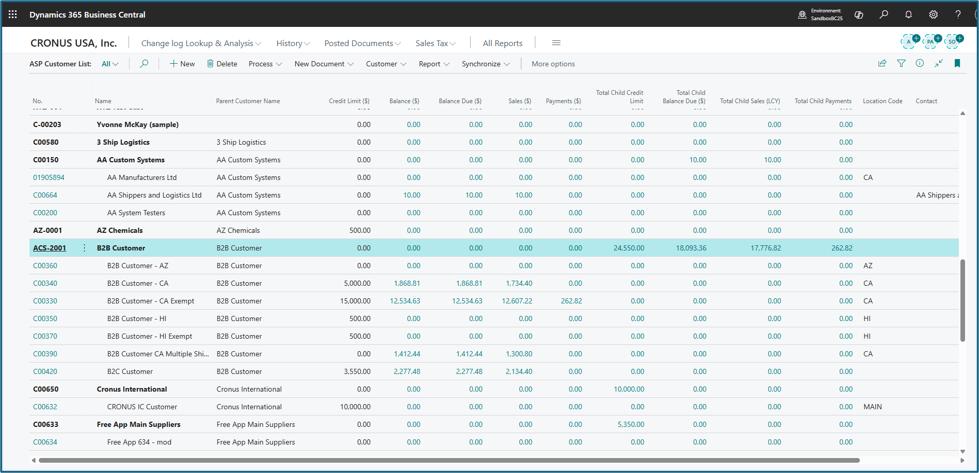Click the 24,550.00 Total Child Credit Limit

click(628, 248)
